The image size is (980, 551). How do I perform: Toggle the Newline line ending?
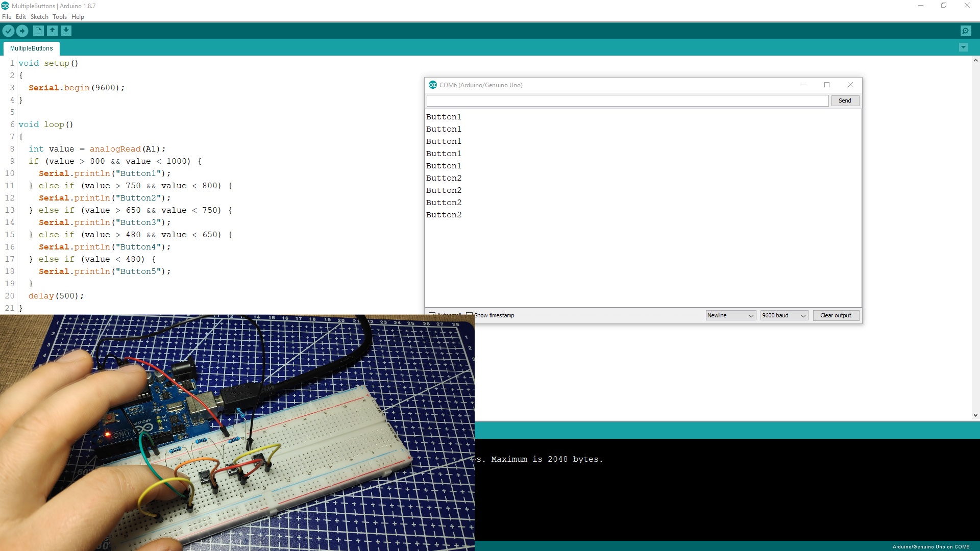coord(729,315)
